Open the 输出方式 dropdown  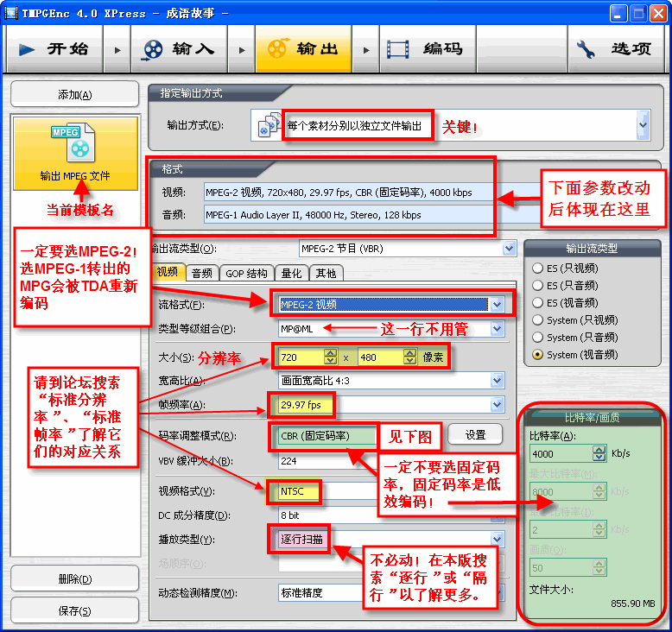point(643,124)
